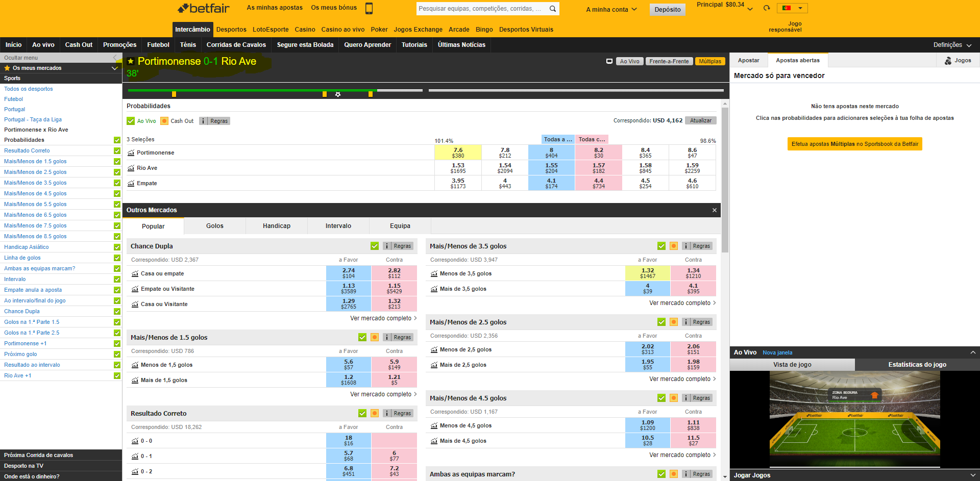Toggle green checkbox in Chance Dupla header
The width and height of the screenshot is (980, 481).
[x=375, y=246]
